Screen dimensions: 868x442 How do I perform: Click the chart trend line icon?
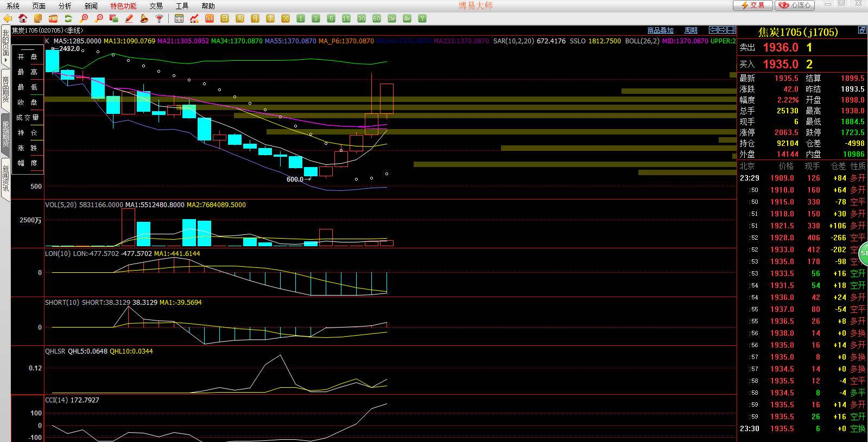tap(194, 18)
